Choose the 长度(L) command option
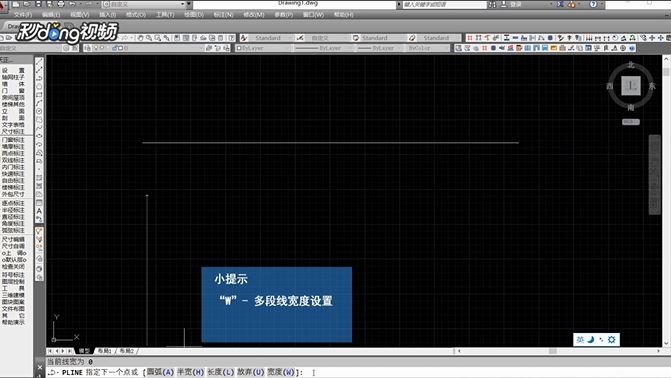Viewport: 671px width, 378px height. click(221, 372)
